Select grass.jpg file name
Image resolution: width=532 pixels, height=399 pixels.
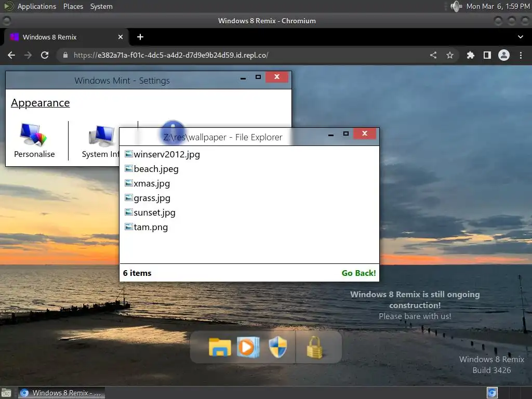152,198
